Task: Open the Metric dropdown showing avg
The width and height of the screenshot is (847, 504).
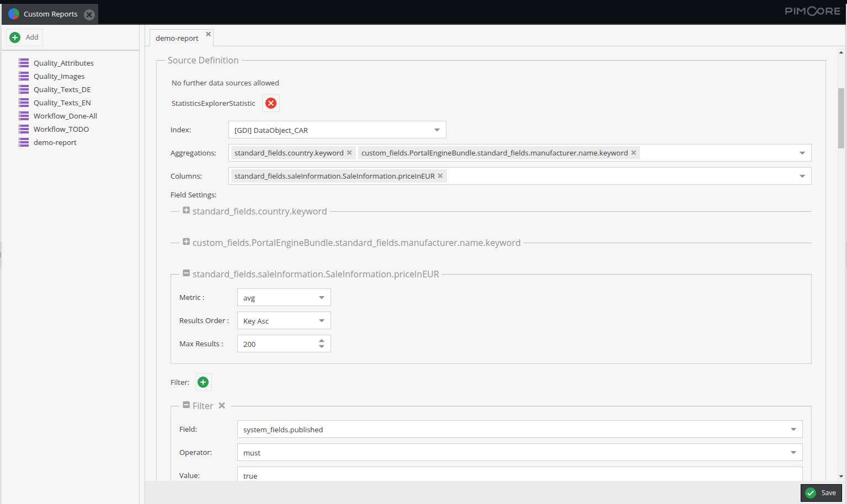Action: point(321,297)
